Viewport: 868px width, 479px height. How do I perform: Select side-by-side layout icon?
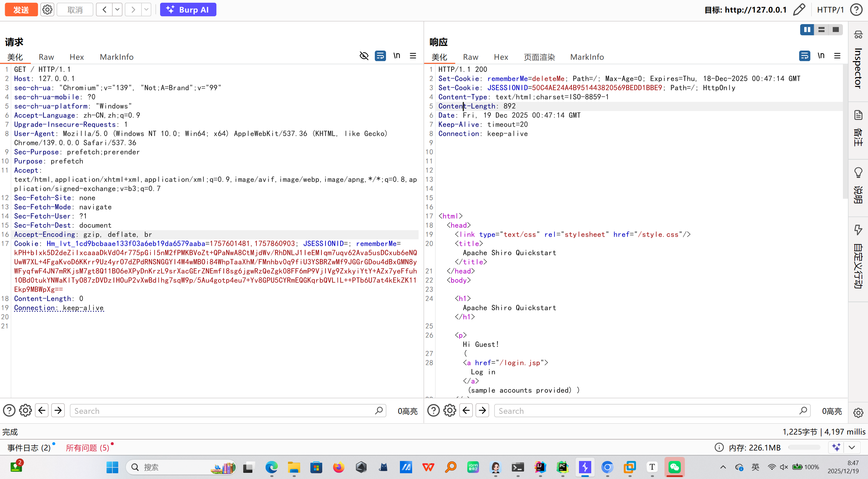click(x=807, y=30)
